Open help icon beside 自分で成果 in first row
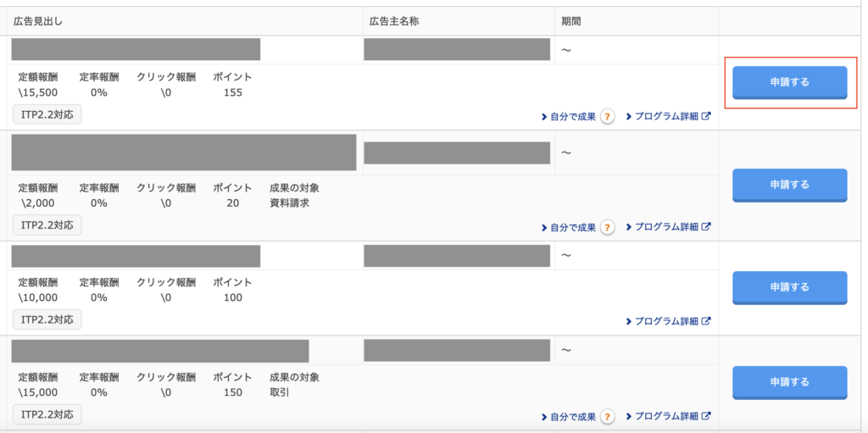Image resolution: width=868 pixels, height=433 pixels. pyautogui.click(x=607, y=117)
